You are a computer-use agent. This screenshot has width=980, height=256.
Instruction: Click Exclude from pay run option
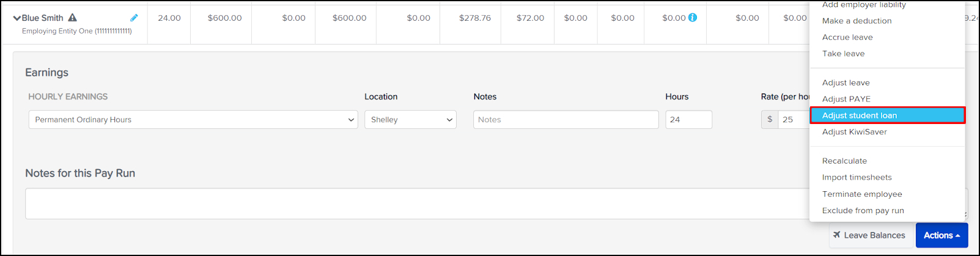[863, 211]
